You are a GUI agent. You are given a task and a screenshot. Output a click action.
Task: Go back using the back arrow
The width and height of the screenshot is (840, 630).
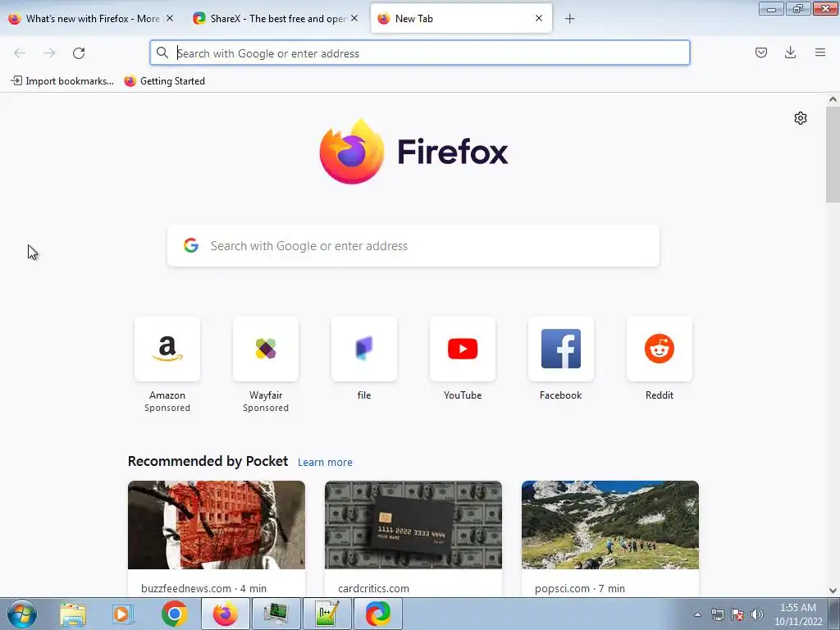click(20, 53)
